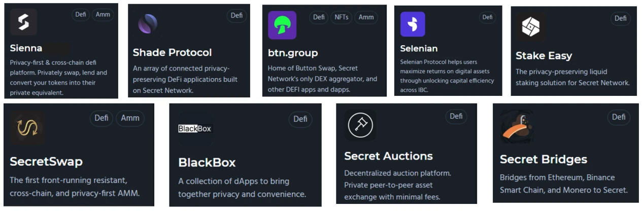Open the BlackBox card title

[x=207, y=163]
